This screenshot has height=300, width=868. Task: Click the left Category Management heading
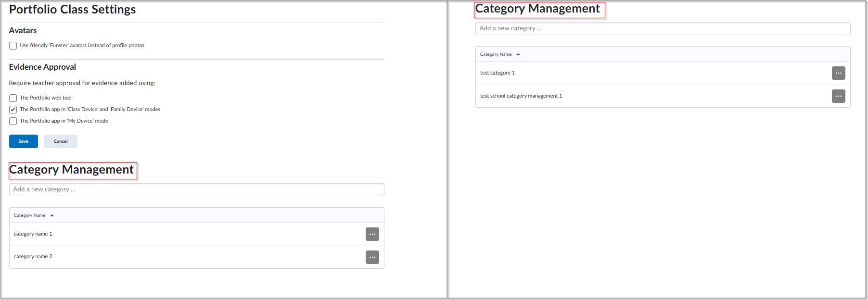point(72,170)
